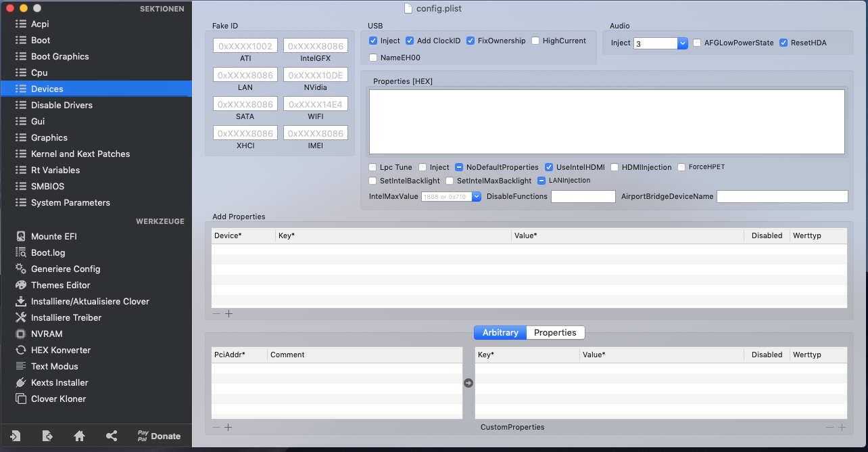
Task: Open the Audio Inject dropdown
Action: pos(682,43)
